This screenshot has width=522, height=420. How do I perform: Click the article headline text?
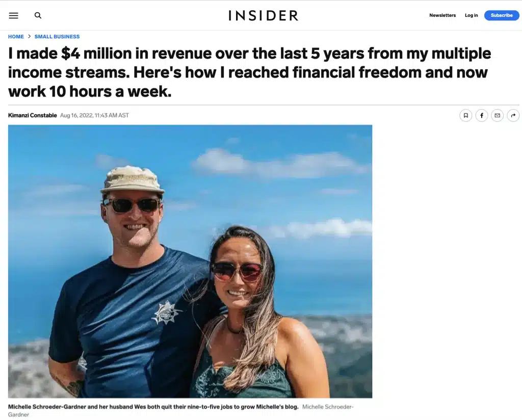[249, 72]
